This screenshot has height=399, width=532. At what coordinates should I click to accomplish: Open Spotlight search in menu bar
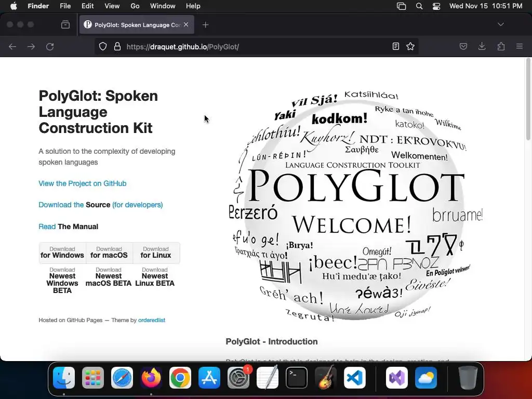[x=419, y=6]
